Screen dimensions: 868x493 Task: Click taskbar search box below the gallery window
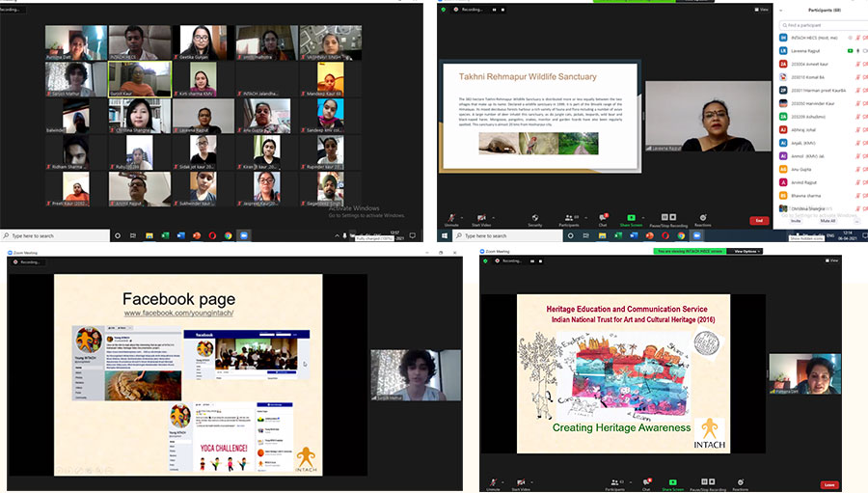pos(55,235)
